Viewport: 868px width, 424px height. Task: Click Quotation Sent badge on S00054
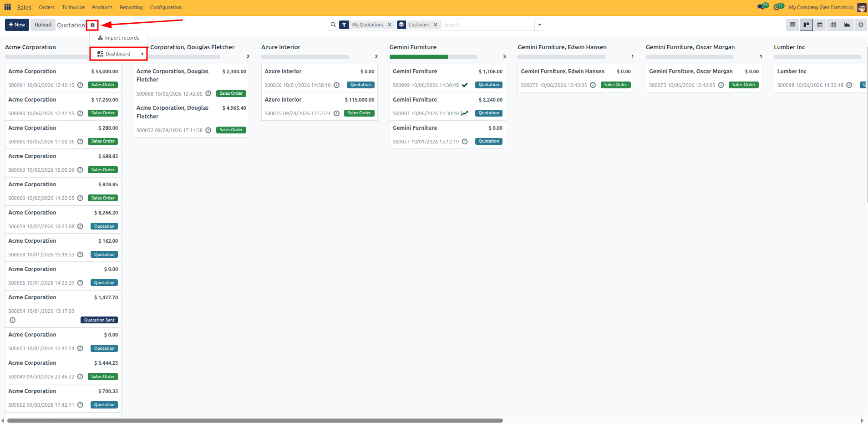[99, 320]
